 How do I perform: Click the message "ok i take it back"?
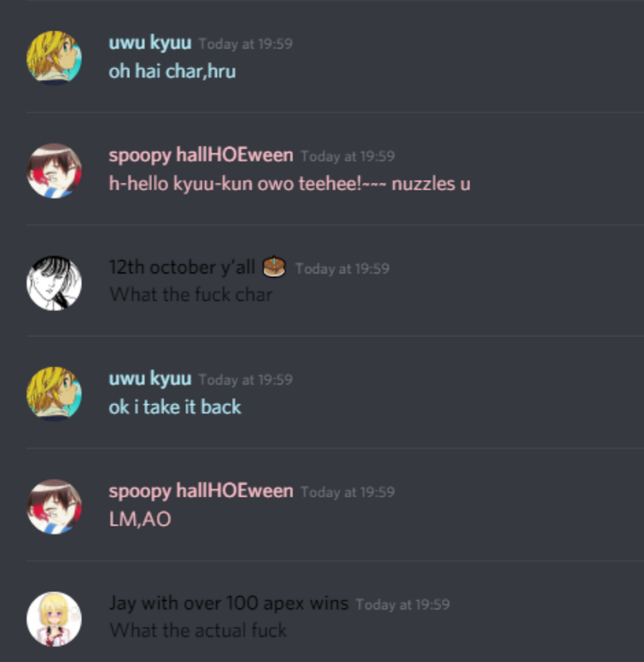175,407
